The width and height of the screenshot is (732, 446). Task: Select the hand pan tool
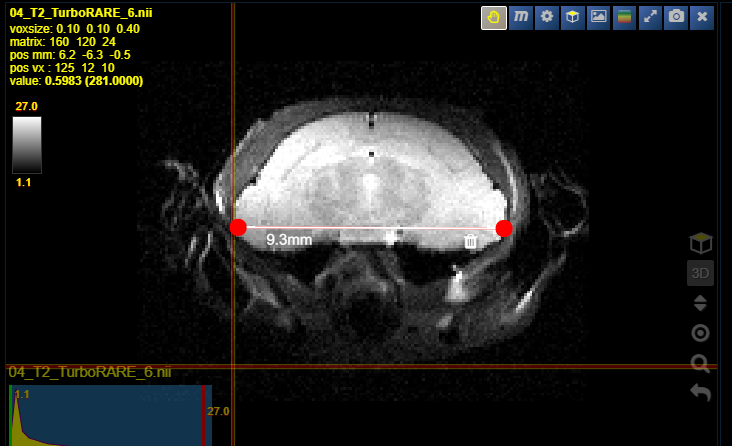(x=493, y=18)
